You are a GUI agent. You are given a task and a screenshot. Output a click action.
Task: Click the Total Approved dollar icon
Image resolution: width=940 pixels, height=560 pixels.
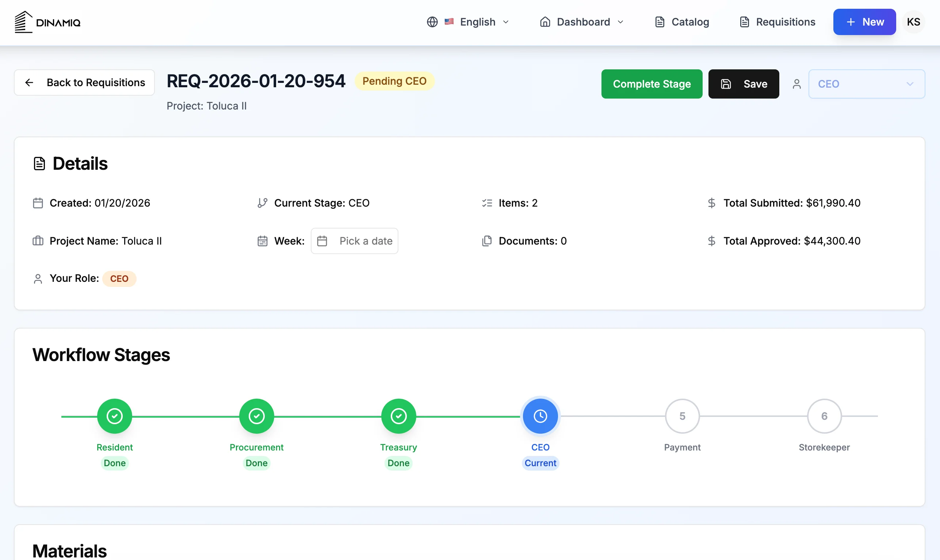[x=712, y=241]
